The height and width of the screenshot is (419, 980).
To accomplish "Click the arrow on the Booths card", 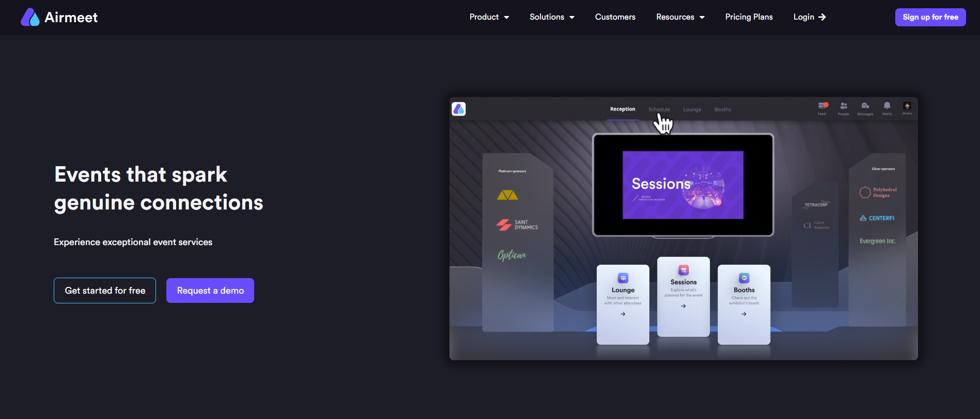I will click(x=744, y=314).
